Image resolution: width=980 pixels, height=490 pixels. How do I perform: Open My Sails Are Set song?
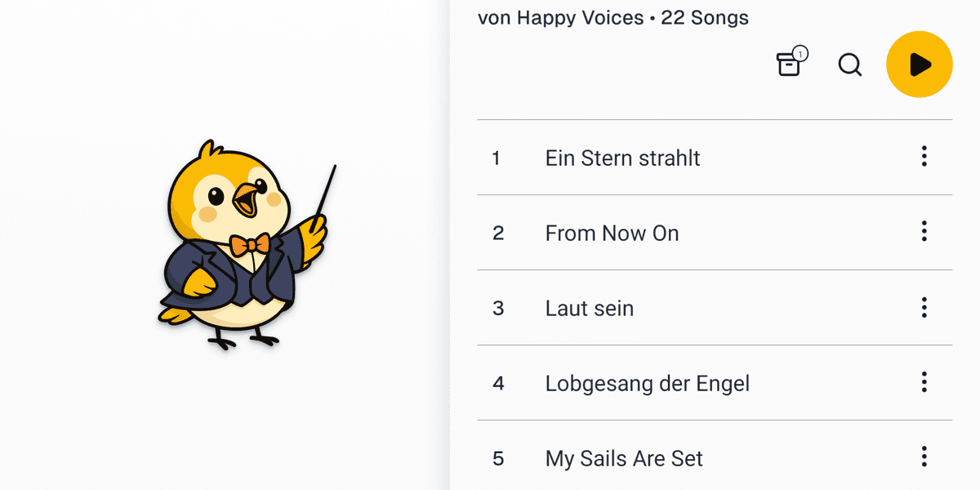[x=624, y=458]
